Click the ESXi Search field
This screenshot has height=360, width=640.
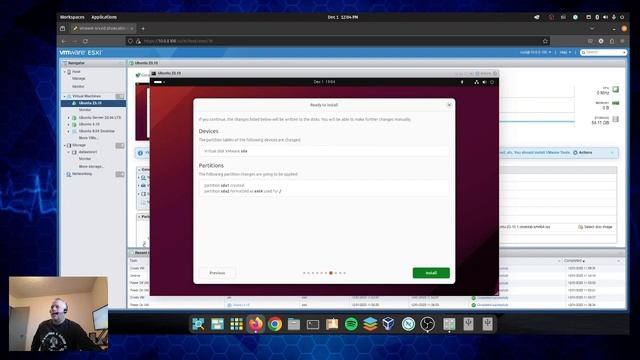pyautogui.click(x=603, y=52)
